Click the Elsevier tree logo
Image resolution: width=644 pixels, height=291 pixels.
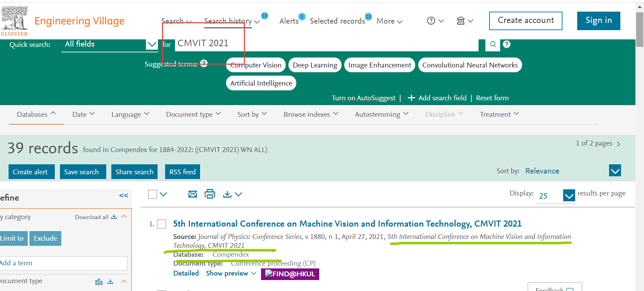click(x=14, y=21)
